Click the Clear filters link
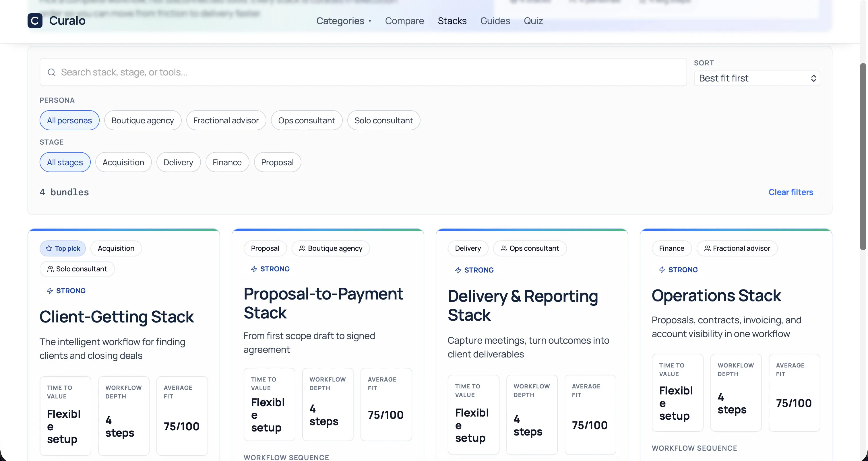Viewport: 868px width, 461px height. [x=791, y=192]
